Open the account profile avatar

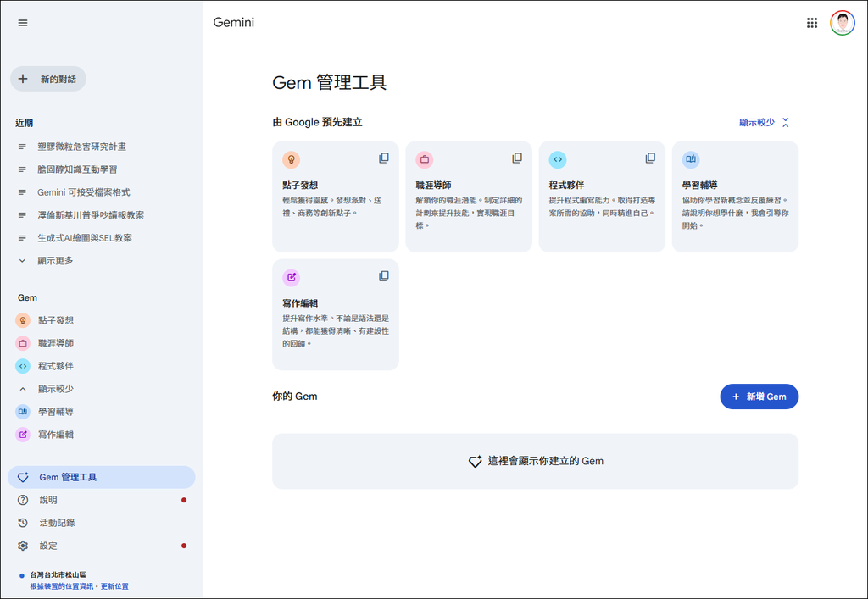[842, 23]
